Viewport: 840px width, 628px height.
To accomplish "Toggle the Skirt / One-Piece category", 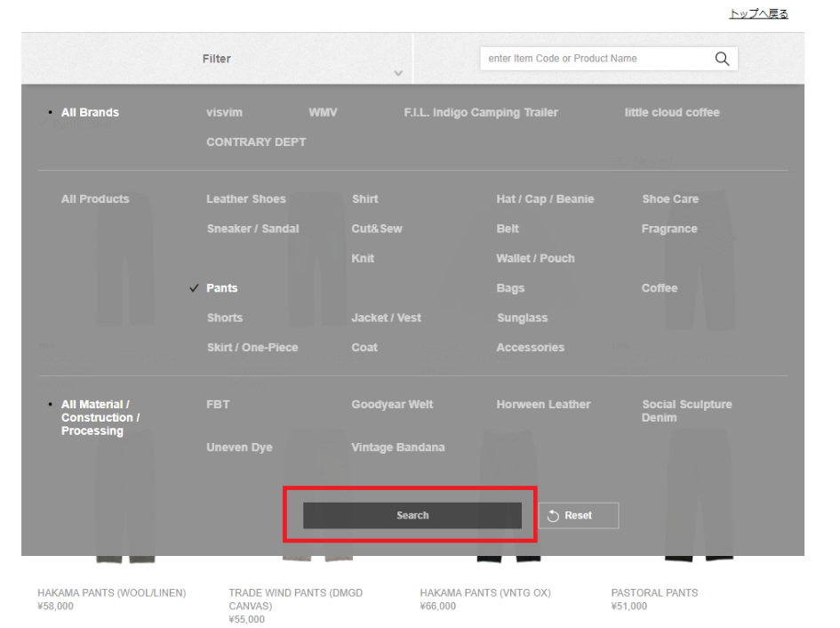I will [252, 348].
